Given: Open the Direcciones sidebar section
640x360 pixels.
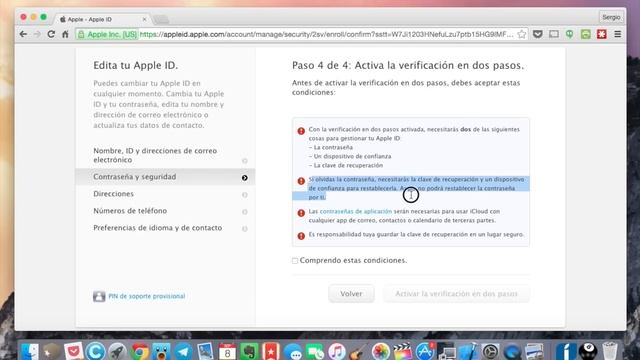Looking at the screenshot, I should [113, 194].
